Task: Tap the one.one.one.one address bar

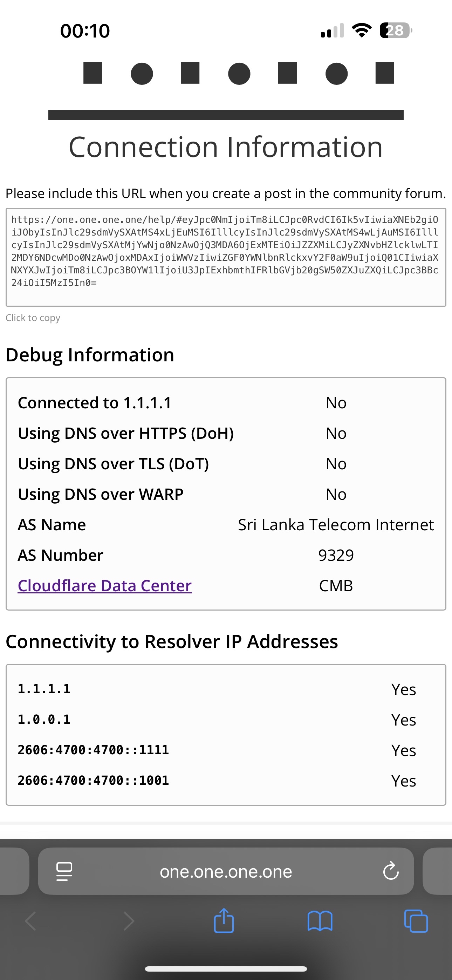Action: click(x=226, y=871)
